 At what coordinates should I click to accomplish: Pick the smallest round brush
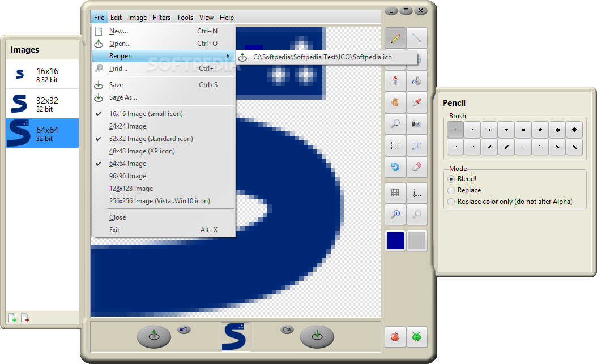coord(455,130)
